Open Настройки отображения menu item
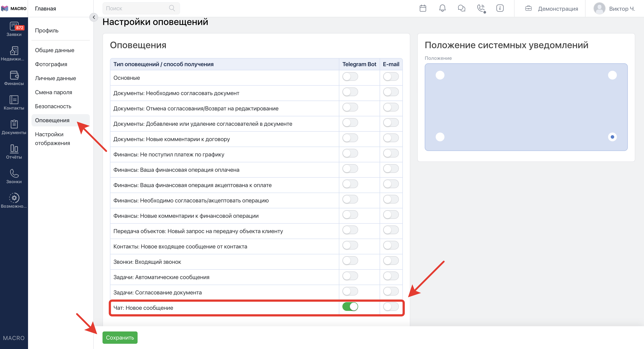This screenshot has width=644, height=349. click(x=53, y=138)
